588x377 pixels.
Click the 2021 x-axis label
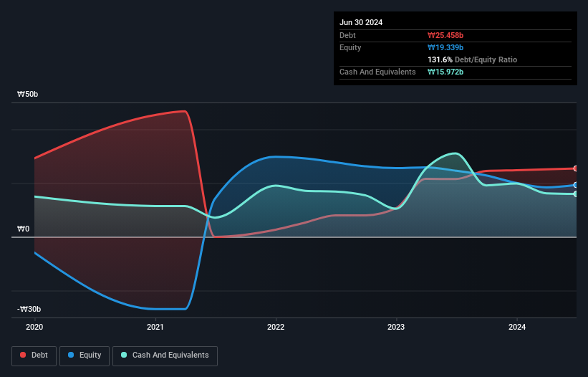tap(155, 327)
